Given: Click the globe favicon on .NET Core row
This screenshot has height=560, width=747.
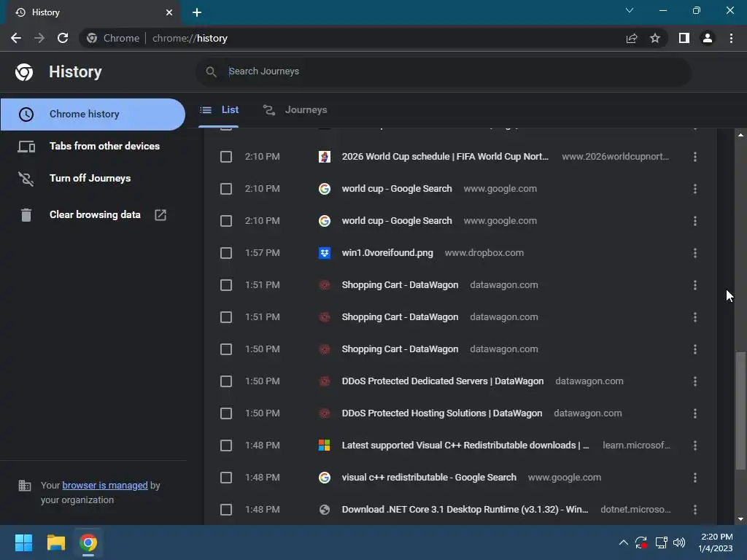Looking at the screenshot, I should [x=325, y=510].
